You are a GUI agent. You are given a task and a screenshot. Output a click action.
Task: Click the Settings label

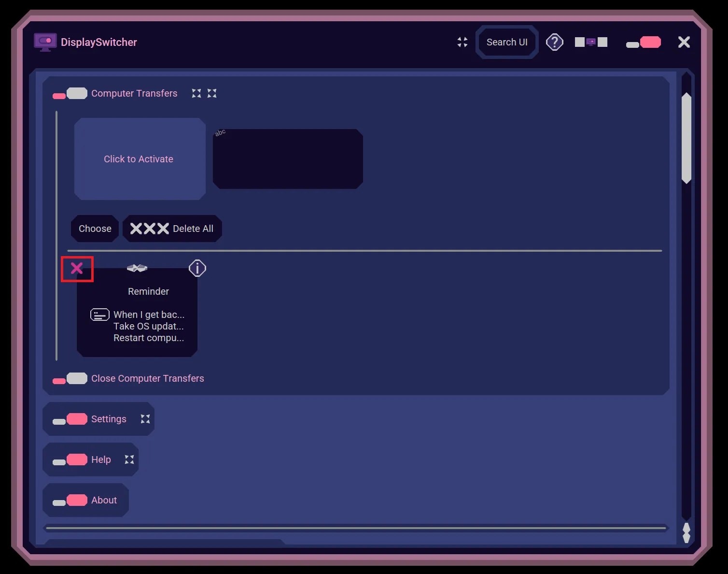pos(109,419)
